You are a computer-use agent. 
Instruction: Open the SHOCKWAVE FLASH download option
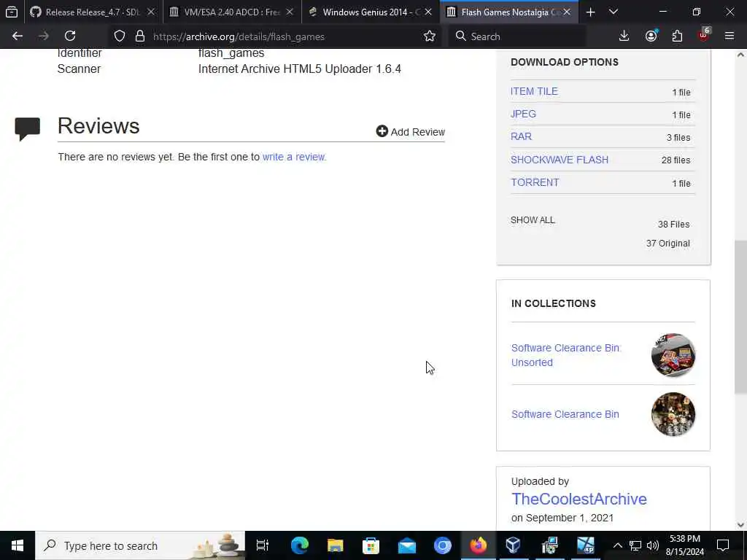(560, 160)
